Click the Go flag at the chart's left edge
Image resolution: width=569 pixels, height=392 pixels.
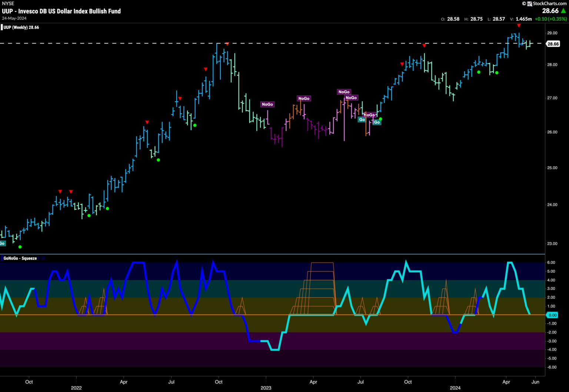click(x=2, y=243)
